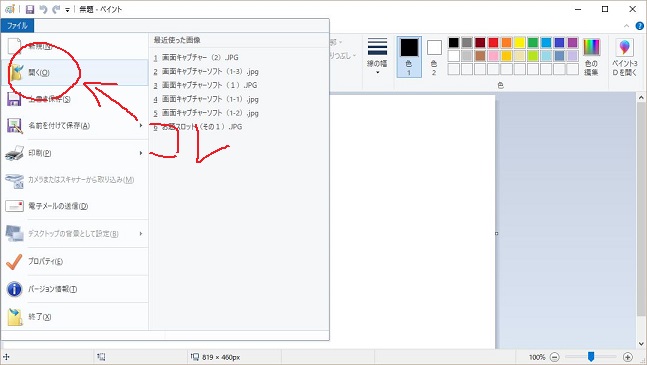Click the Save icon in quick access toolbar
The height and width of the screenshot is (365, 647).
point(30,9)
